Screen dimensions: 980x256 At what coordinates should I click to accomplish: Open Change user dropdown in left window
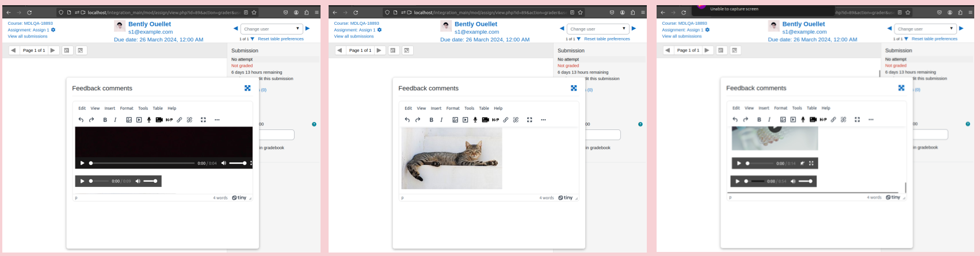pyautogui.click(x=272, y=29)
